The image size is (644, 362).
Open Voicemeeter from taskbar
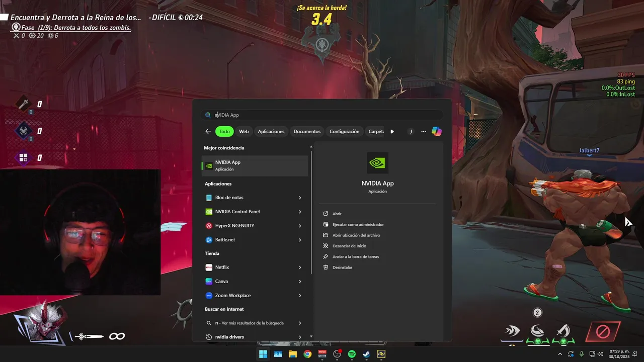(x=323, y=354)
